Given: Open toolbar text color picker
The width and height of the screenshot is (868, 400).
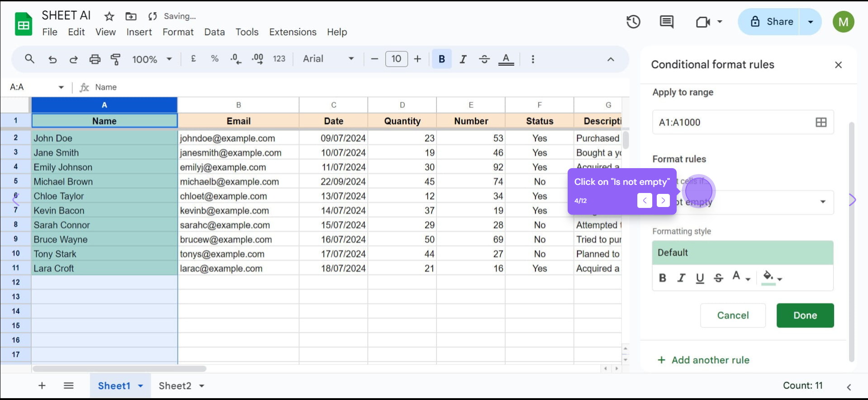Looking at the screenshot, I should pyautogui.click(x=506, y=59).
